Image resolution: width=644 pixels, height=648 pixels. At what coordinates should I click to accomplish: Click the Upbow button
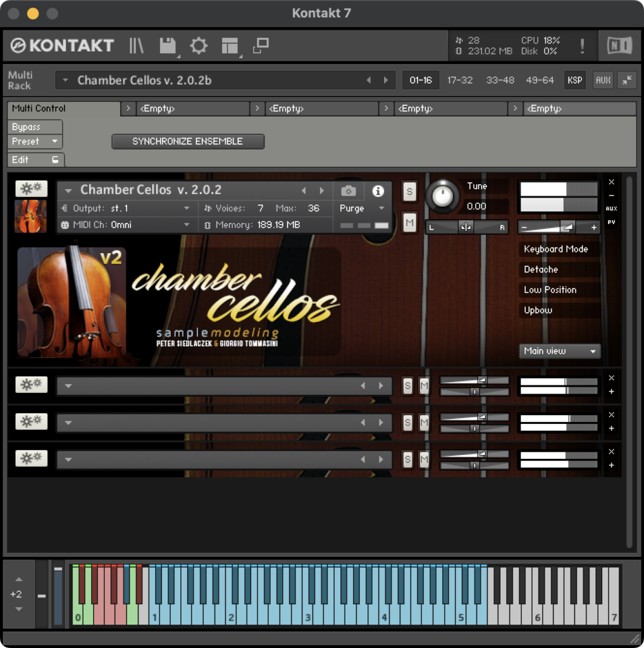[559, 310]
